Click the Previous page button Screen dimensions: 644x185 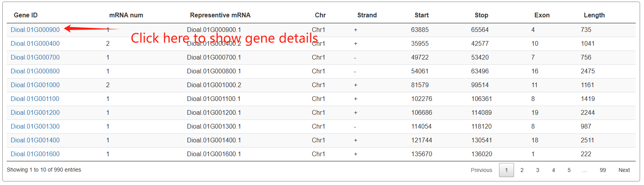(481, 170)
